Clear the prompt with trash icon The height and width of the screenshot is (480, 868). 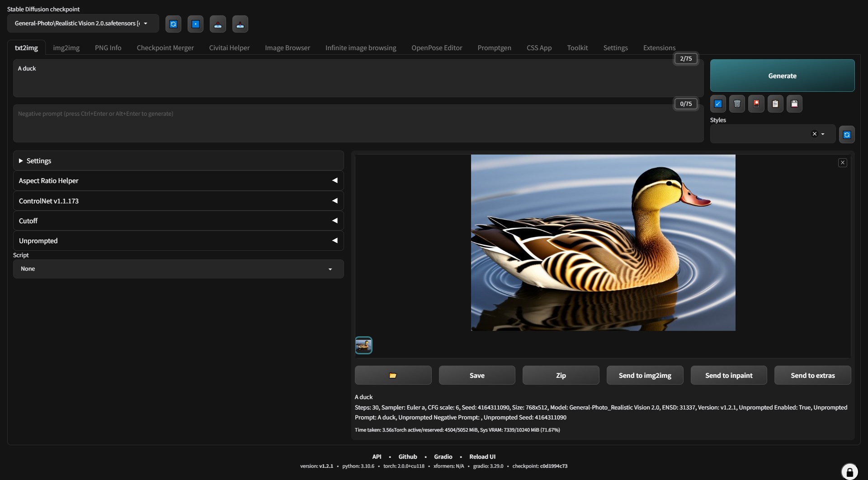[x=737, y=104]
